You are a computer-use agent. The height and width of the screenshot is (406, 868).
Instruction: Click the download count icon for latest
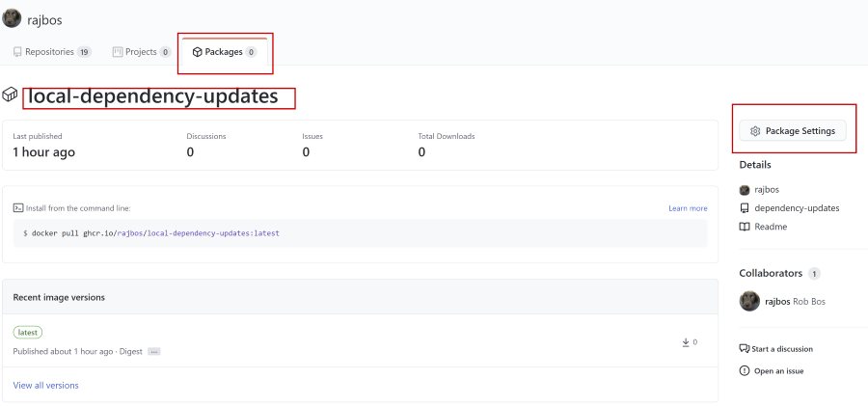(686, 342)
